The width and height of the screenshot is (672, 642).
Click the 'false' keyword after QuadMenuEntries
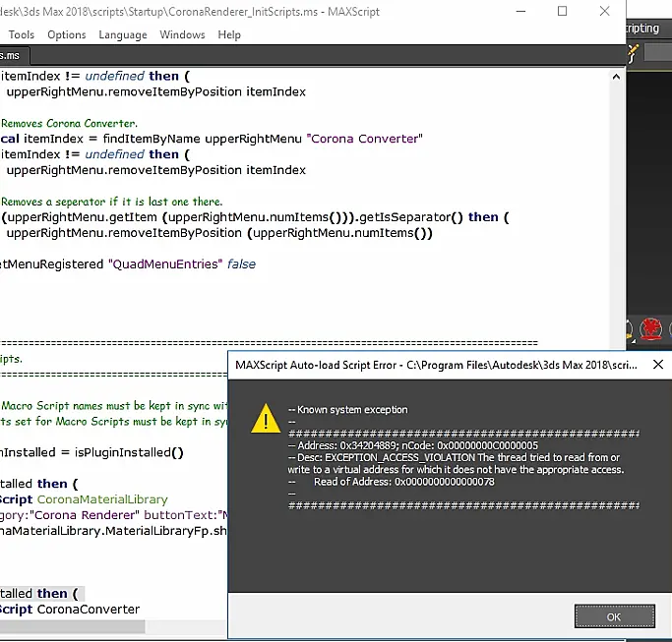[x=241, y=264]
